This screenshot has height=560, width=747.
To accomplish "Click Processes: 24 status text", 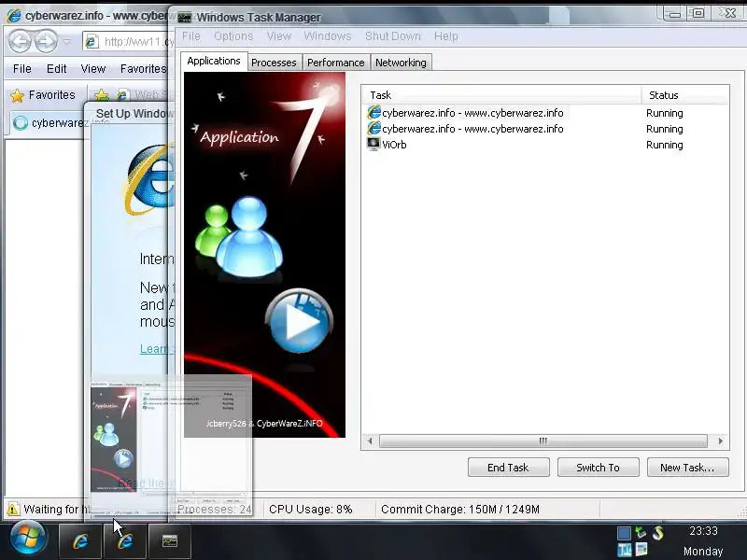I will pyautogui.click(x=215, y=510).
